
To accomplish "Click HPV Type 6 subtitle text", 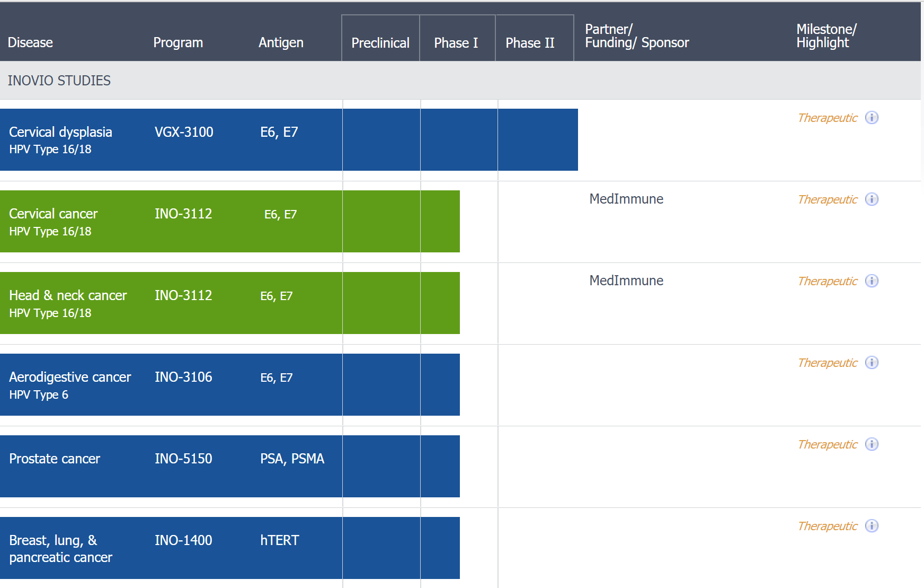I will pos(39,394).
